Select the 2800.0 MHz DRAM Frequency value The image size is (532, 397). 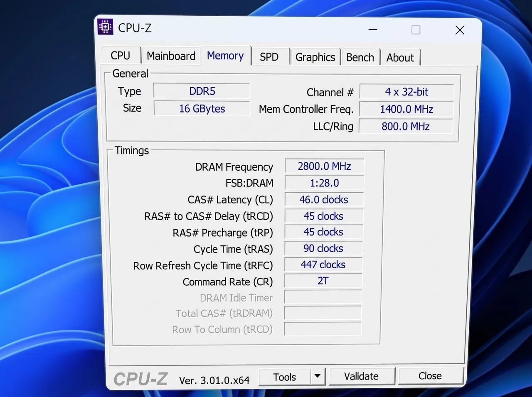324,166
